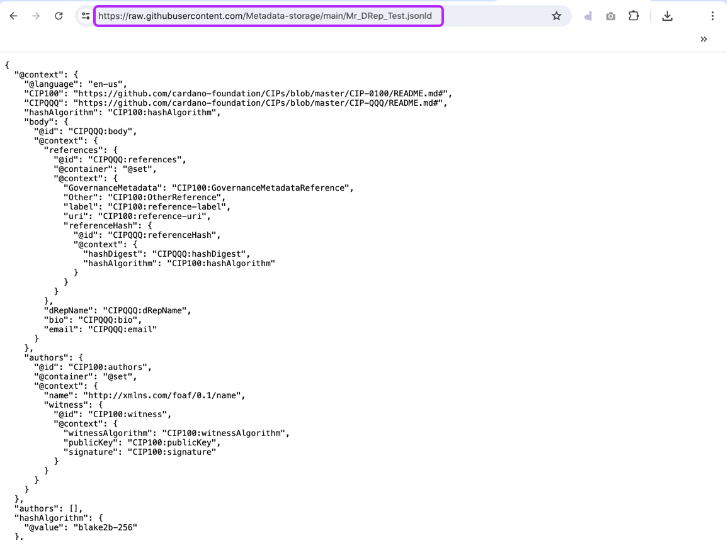
Task: Click the "witnessAlgorithm" key text
Action: 108,434
